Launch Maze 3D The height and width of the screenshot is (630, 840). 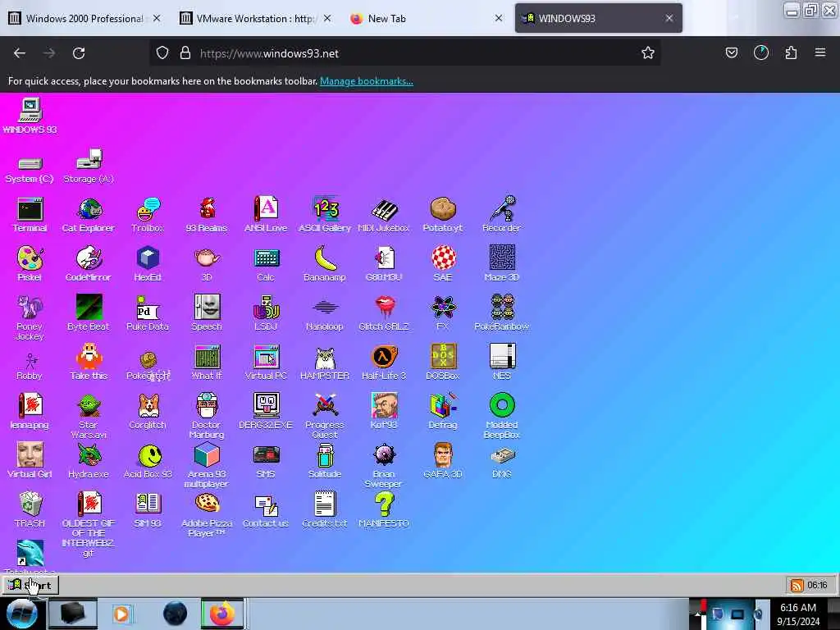pos(501,263)
